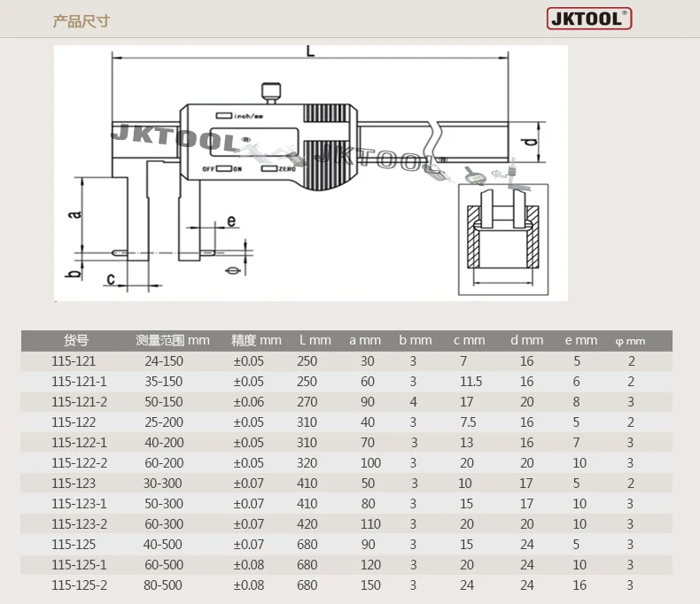Click the 35-150 measuring range cell

coord(164,382)
